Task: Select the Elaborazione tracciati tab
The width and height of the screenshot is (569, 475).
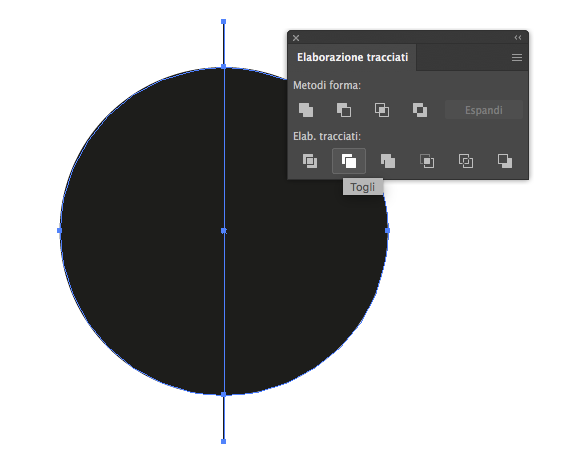Action: (352, 57)
